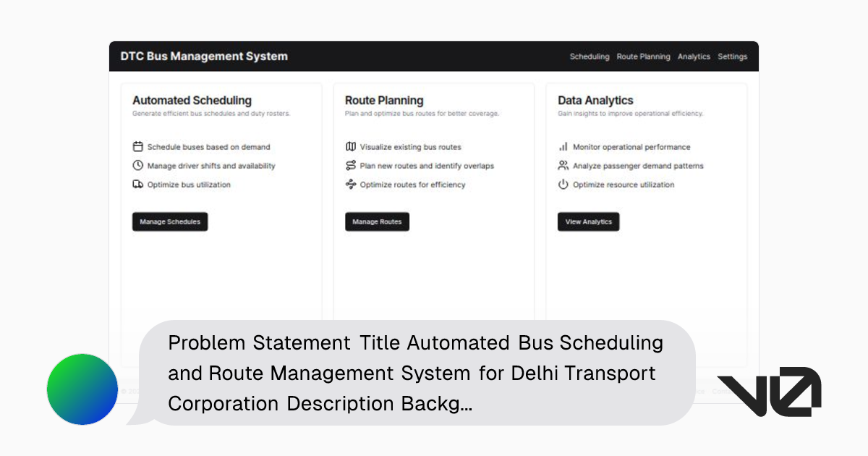Click the DTC Bus Management System title

205,56
